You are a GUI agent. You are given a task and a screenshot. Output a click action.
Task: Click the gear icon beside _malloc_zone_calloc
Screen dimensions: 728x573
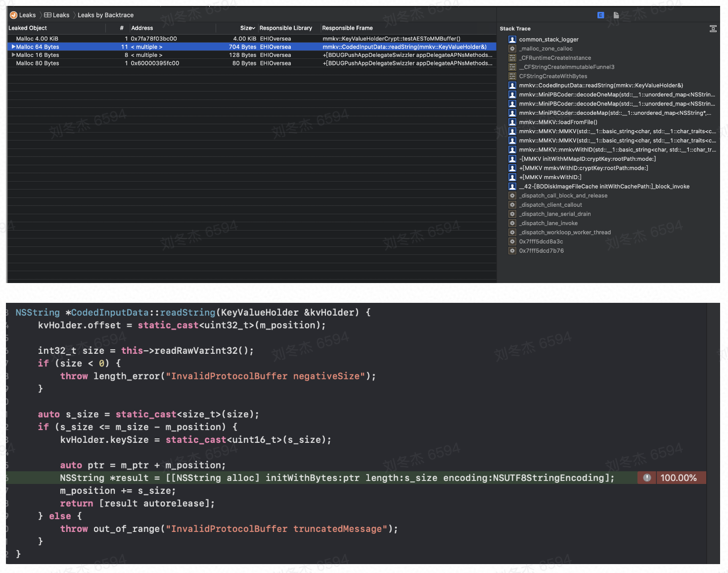coord(512,48)
